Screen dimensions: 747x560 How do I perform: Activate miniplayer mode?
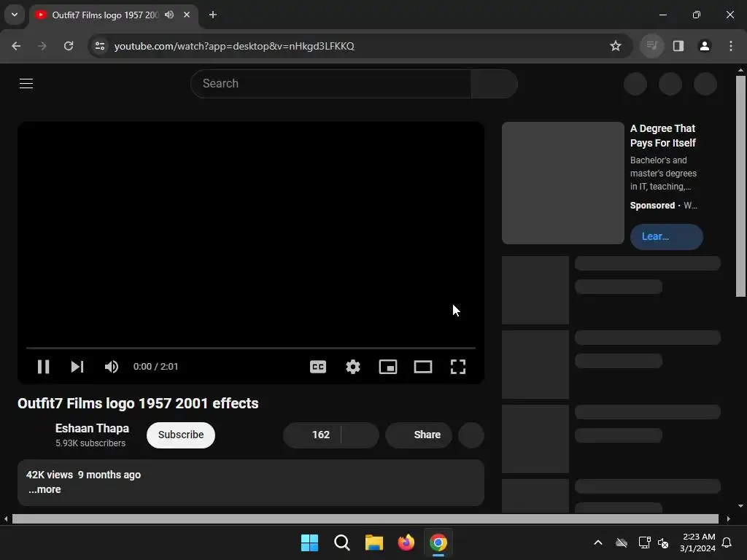coord(388,367)
